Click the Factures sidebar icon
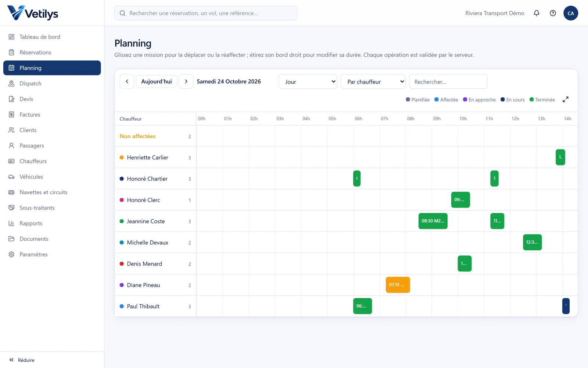This screenshot has height=368, width=588. point(11,114)
